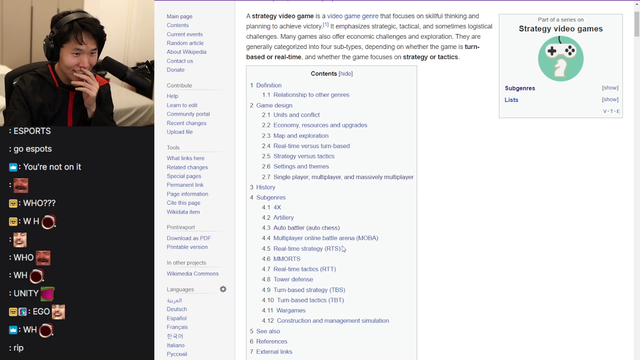Image resolution: width=640 pixels, height=360 pixels.
Task: Click the citation [1] superscript
Action: 326,24
